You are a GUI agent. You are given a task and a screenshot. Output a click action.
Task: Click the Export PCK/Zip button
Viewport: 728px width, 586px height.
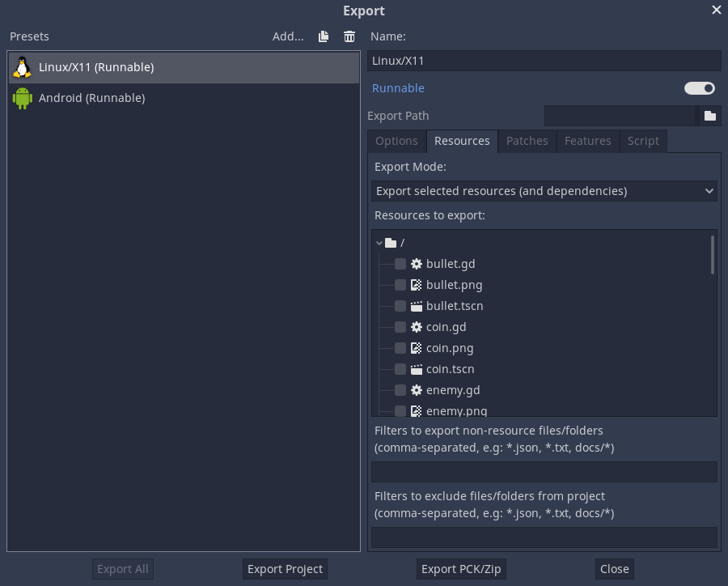461,569
